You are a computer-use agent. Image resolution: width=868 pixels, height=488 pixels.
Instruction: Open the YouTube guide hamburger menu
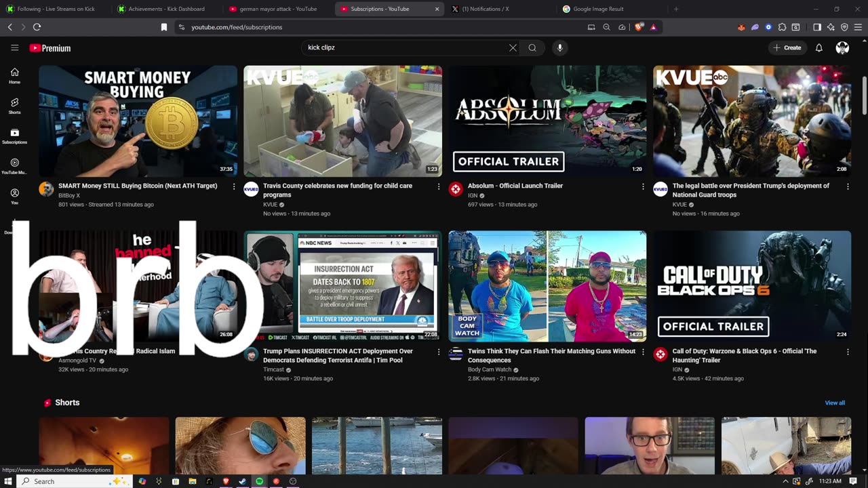14,47
